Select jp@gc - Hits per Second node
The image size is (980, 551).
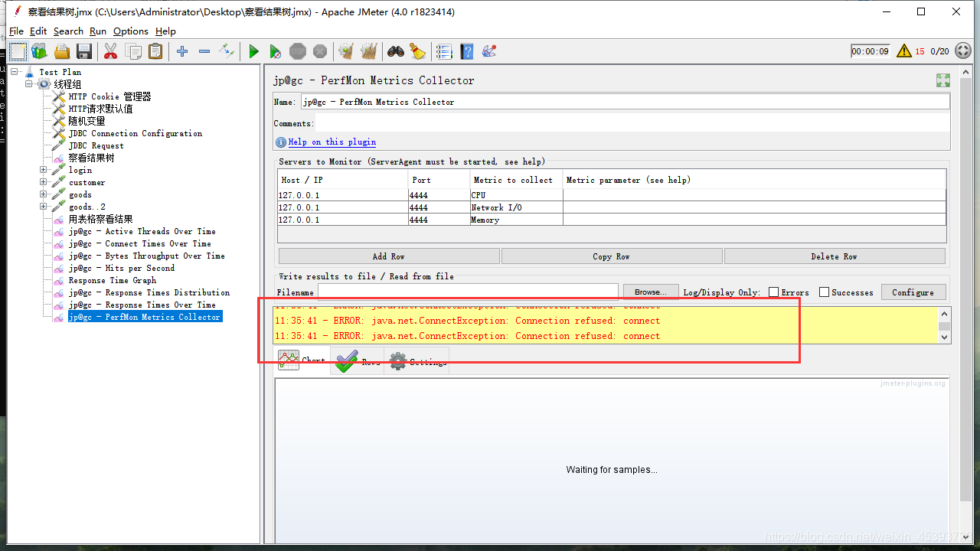pyautogui.click(x=121, y=268)
